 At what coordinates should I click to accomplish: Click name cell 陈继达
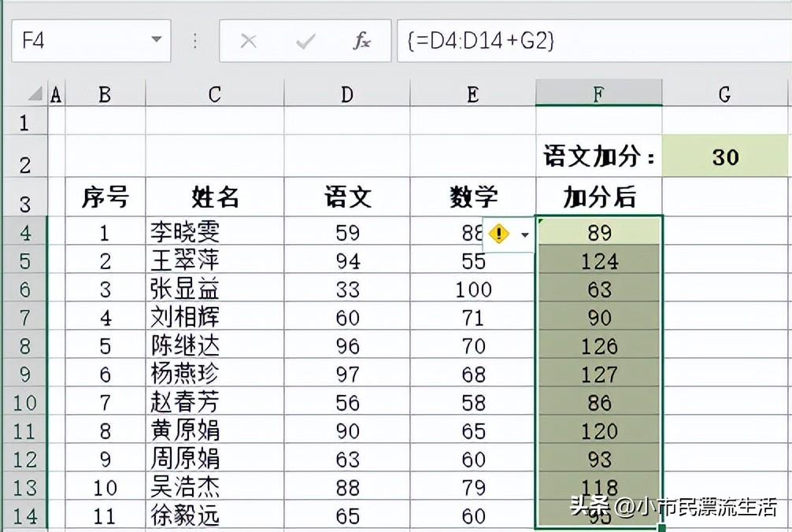(215, 345)
